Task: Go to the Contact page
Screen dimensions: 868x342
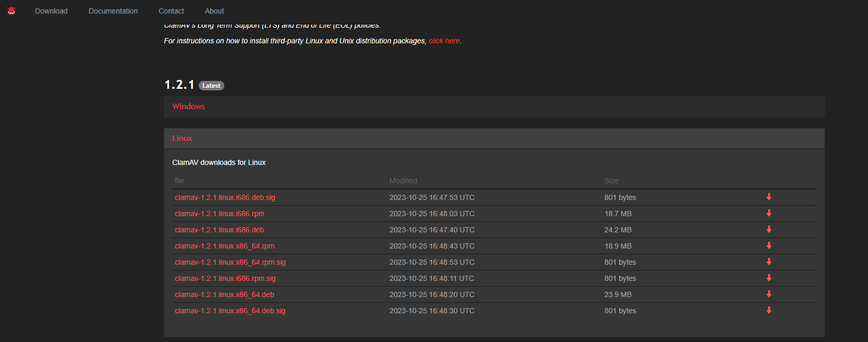Action: click(x=172, y=11)
